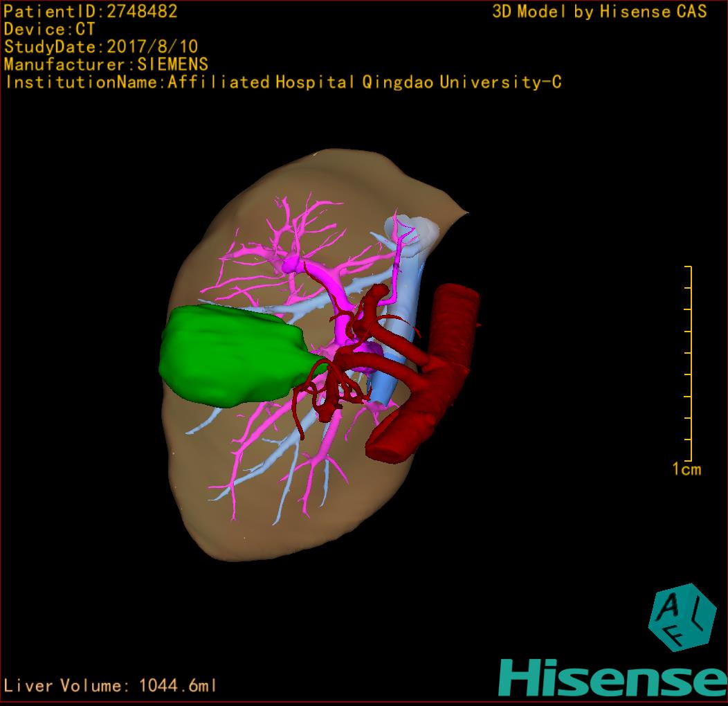This screenshot has height=706, width=728.
Task: Click the StudyDate:2017/8/10 text
Action: tap(101, 46)
